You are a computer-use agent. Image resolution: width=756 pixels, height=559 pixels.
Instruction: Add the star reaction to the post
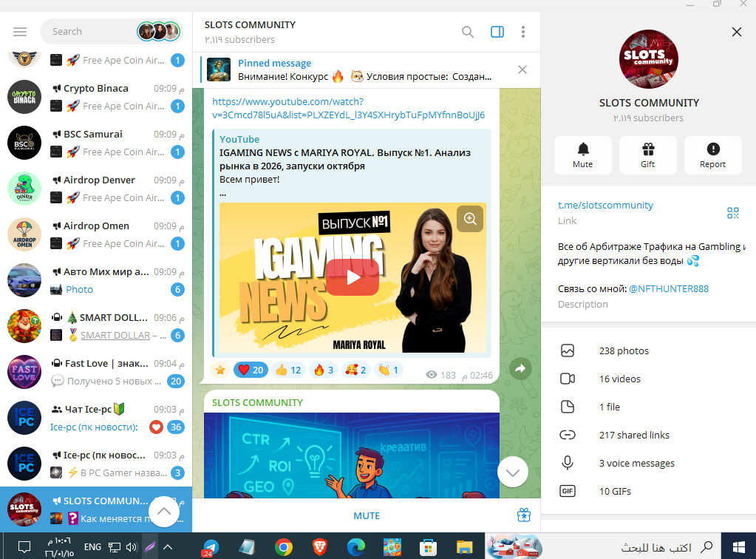(x=220, y=370)
